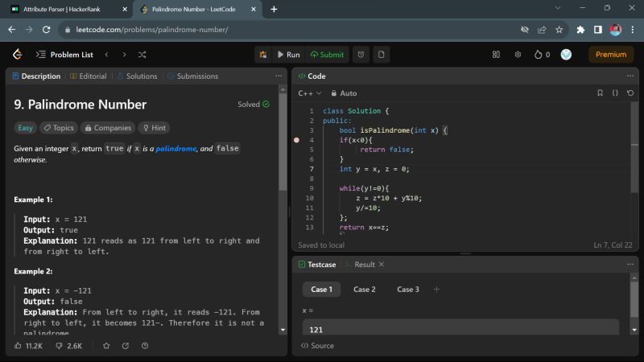Pick a random problem with shuffle icon
This screenshot has width=644, height=362.
coord(142,55)
